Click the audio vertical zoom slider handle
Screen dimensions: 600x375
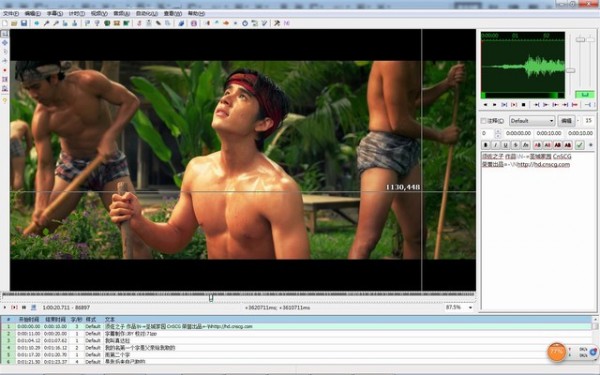(x=580, y=39)
